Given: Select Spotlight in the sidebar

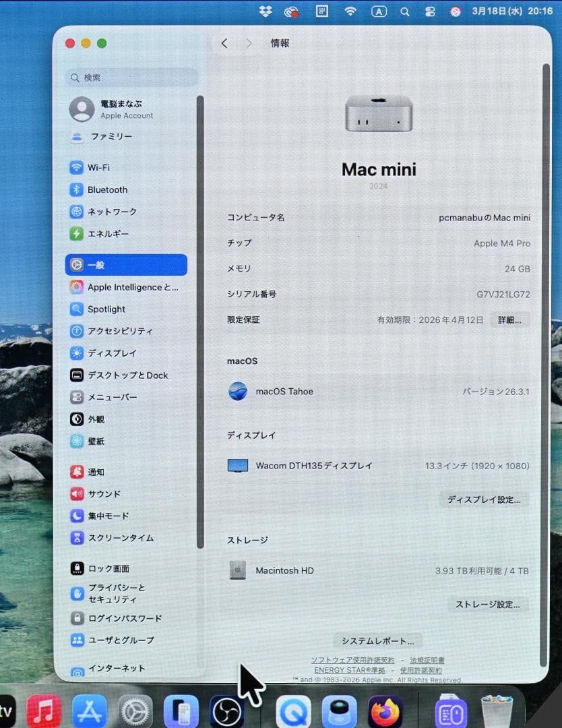Looking at the screenshot, I should 106,309.
